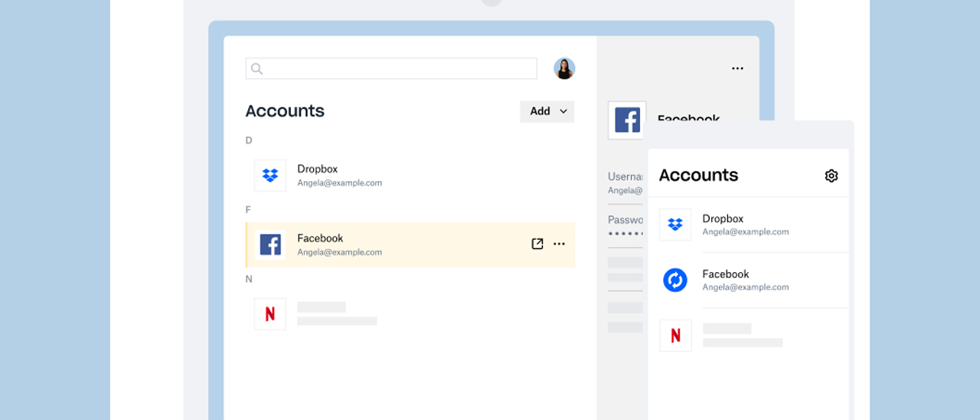Open the Add dropdown button
980x420 pixels.
[547, 111]
